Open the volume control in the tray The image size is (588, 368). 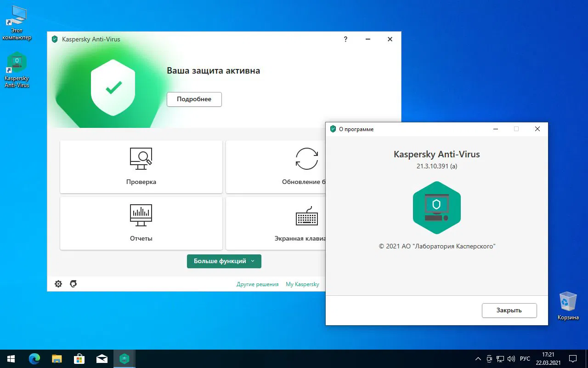coord(511,359)
